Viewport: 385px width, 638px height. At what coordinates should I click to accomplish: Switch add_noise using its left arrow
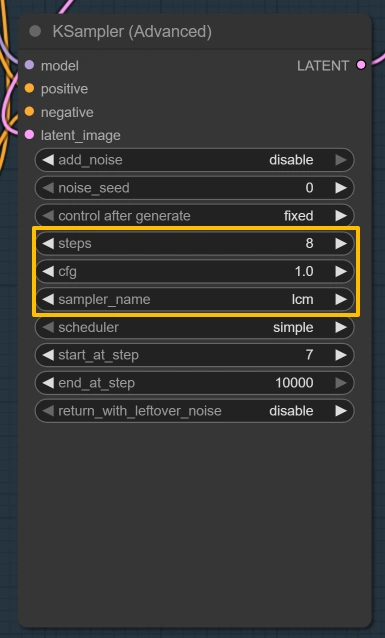coord(48,160)
